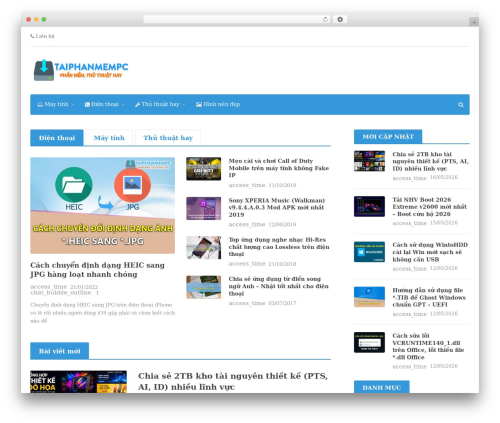Open sidebar link Chia sẻ 2TB kho tài nguyên thiết kế

[x=430, y=161]
